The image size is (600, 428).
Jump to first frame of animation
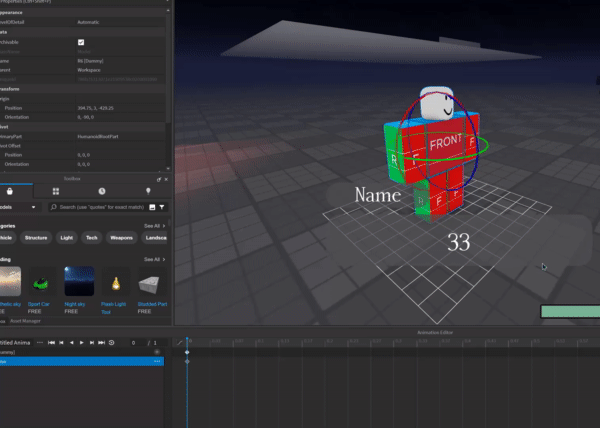[x=51, y=343]
